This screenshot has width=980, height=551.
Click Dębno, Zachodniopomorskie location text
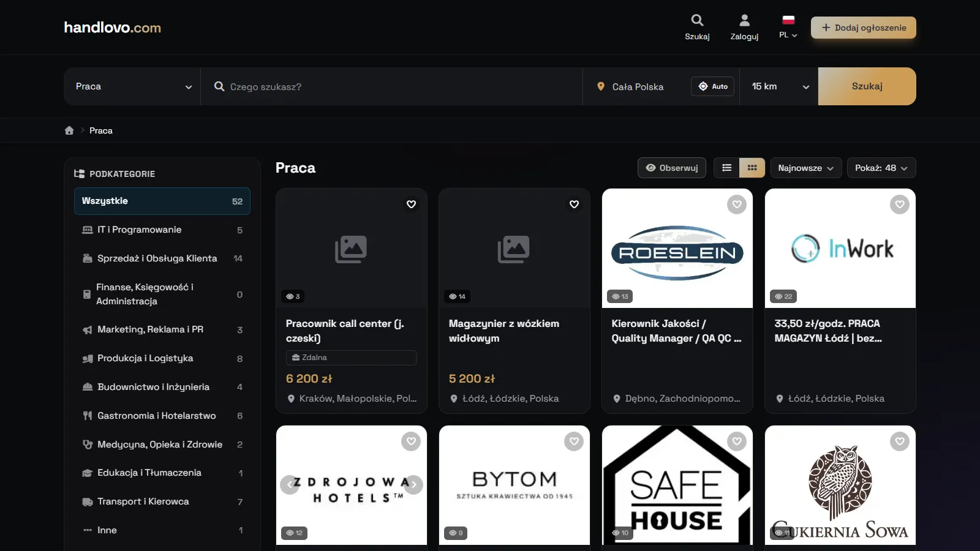(682, 399)
